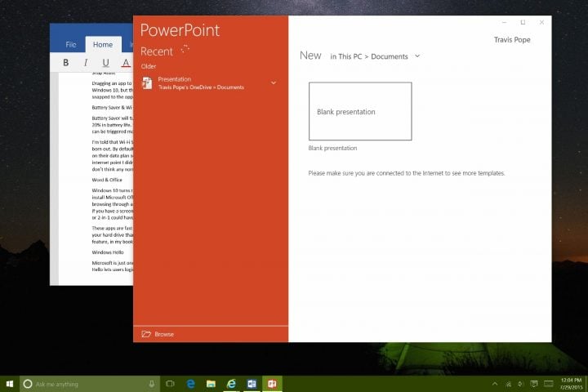Launch Microsoft Edge from the taskbar

191,384
